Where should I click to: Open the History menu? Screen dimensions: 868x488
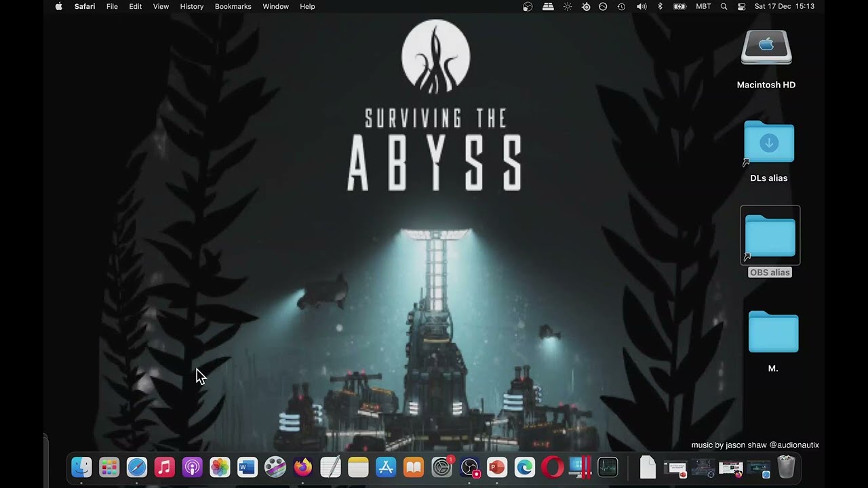pyautogui.click(x=192, y=6)
